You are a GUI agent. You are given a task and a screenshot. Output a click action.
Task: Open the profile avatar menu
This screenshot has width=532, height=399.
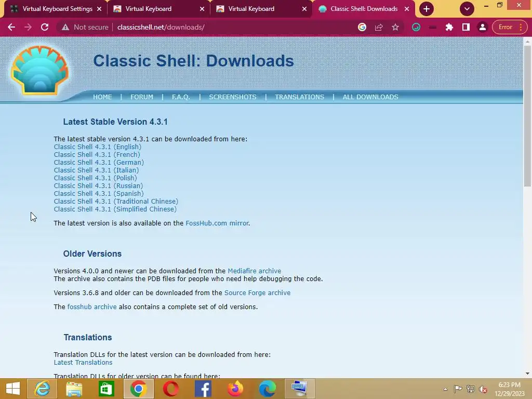coord(483,27)
